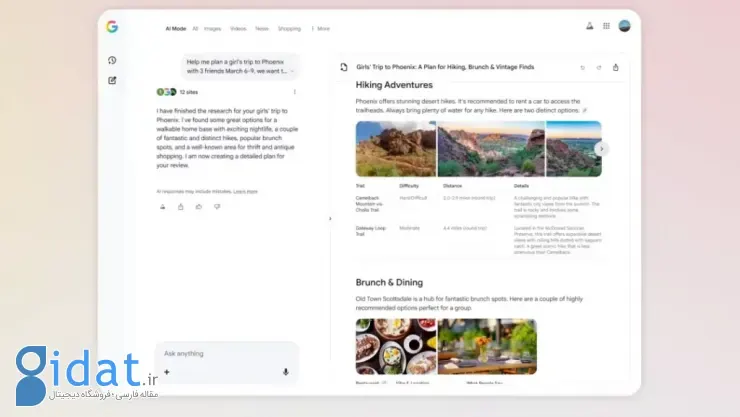The height and width of the screenshot is (417, 740).
Task: Click link icon after hiking intro paragraph
Action: [x=585, y=110]
